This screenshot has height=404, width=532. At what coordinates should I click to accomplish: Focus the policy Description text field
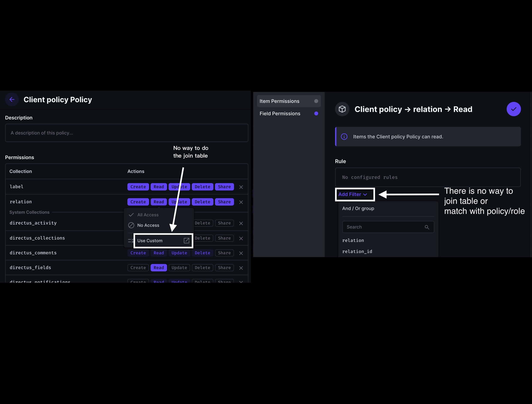[x=127, y=133]
